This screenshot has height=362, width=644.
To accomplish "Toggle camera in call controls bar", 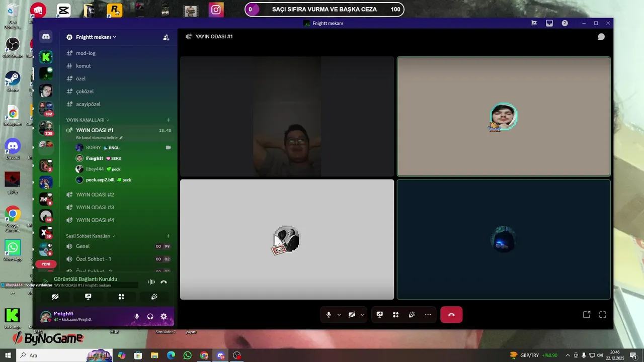I will [352, 315].
